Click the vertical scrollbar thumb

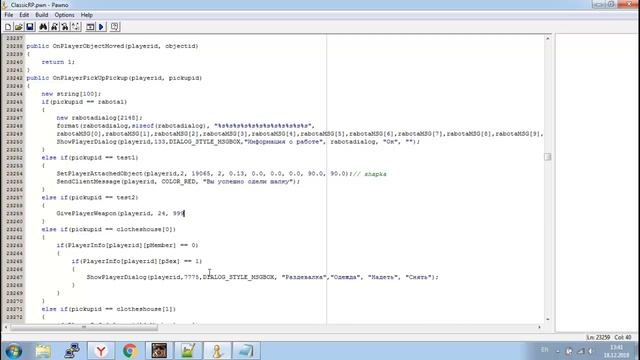[x=548, y=157]
